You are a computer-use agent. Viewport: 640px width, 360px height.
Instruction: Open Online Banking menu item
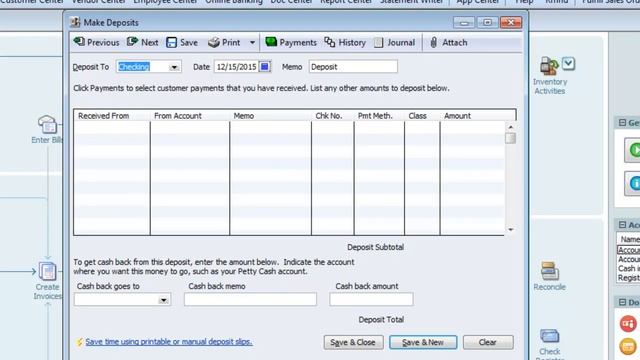tap(234, 2)
